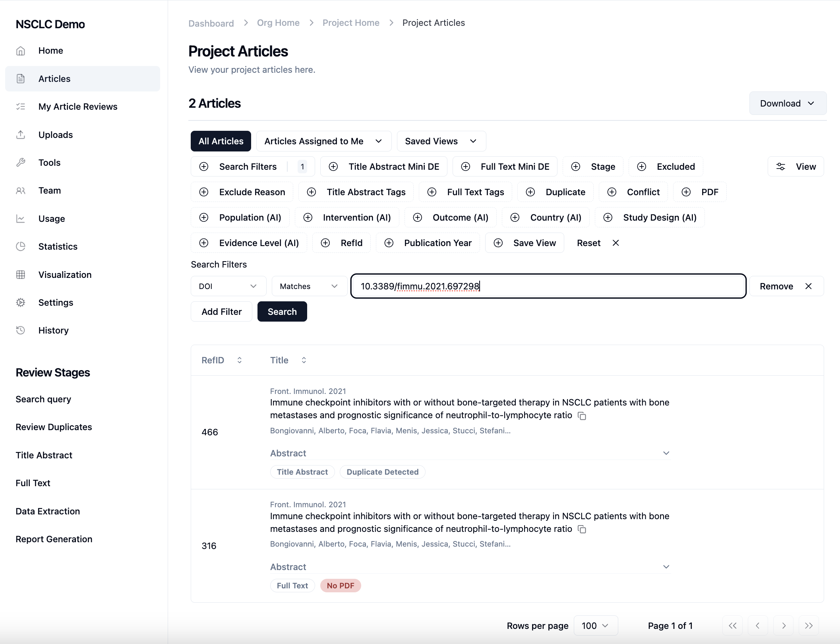Click the Search button
The image size is (840, 644).
282,312
